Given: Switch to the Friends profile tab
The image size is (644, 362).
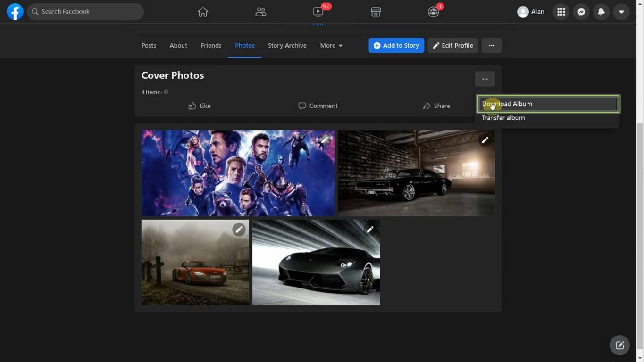Looking at the screenshot, I should pos(211,45).
